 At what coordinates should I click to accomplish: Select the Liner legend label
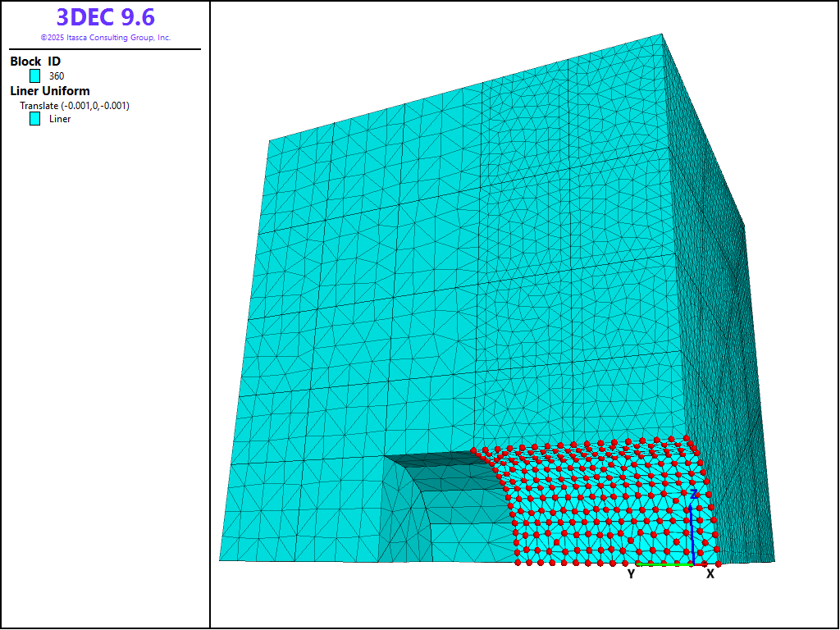click(x=60, y=119)
